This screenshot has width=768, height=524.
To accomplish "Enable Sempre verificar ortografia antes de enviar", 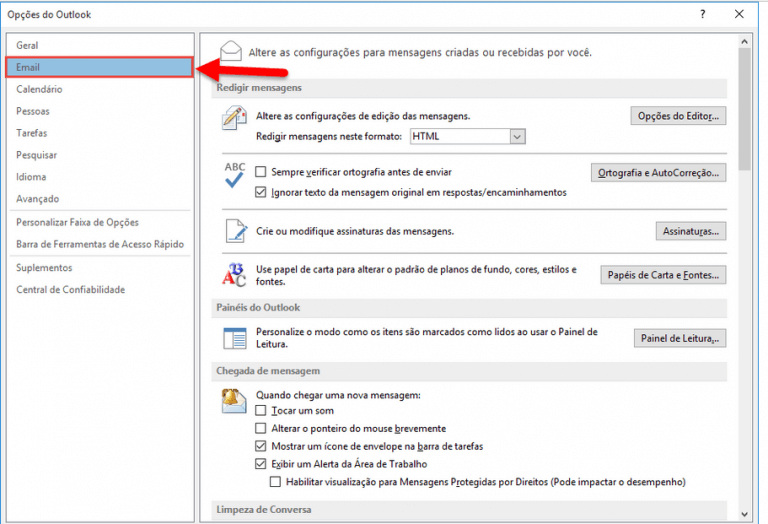I will click(x=261, y=172).
